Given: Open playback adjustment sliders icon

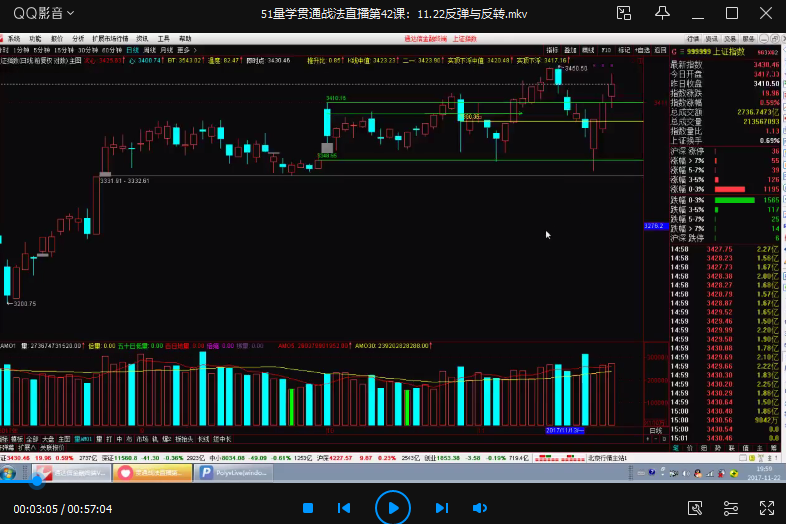Looking at the screenshot, I should [729, 508].
